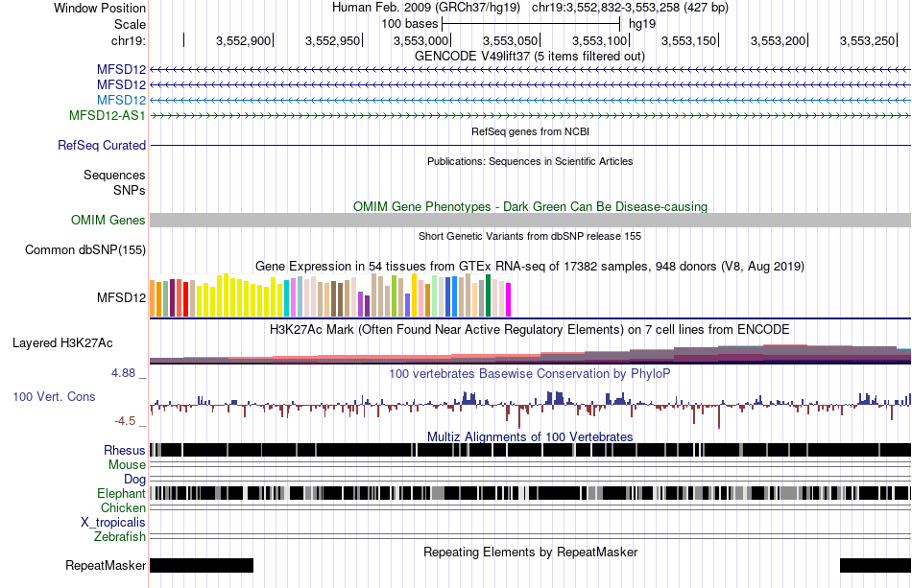This screenshot has height=588, width=912.
Task: Click the 100 bases scale bar
Action: (531, 24)
